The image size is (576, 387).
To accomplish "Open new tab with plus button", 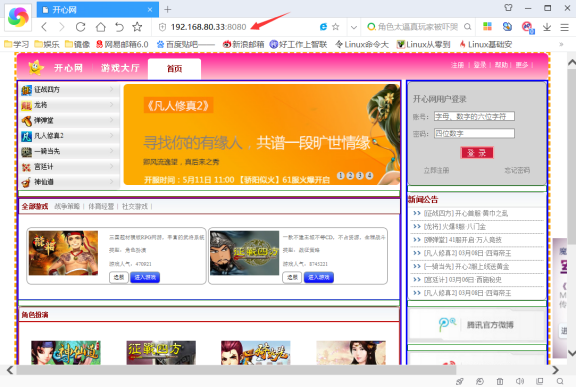I will tap(168, 9).
